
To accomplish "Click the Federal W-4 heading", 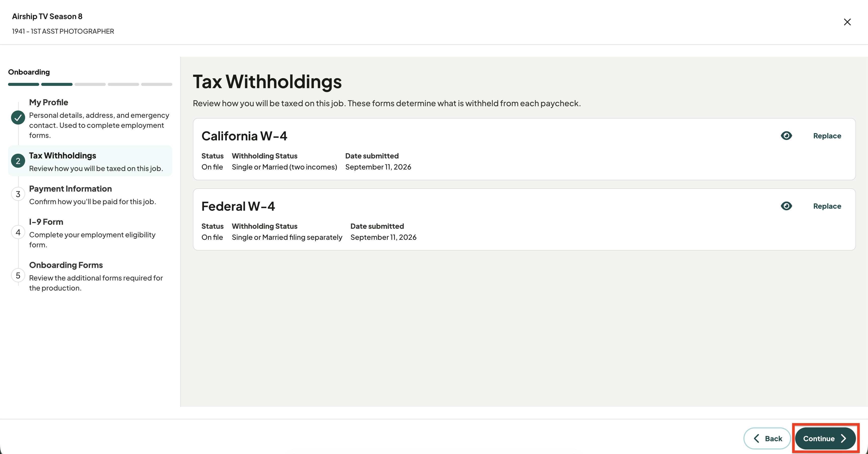I will point(238,206).
